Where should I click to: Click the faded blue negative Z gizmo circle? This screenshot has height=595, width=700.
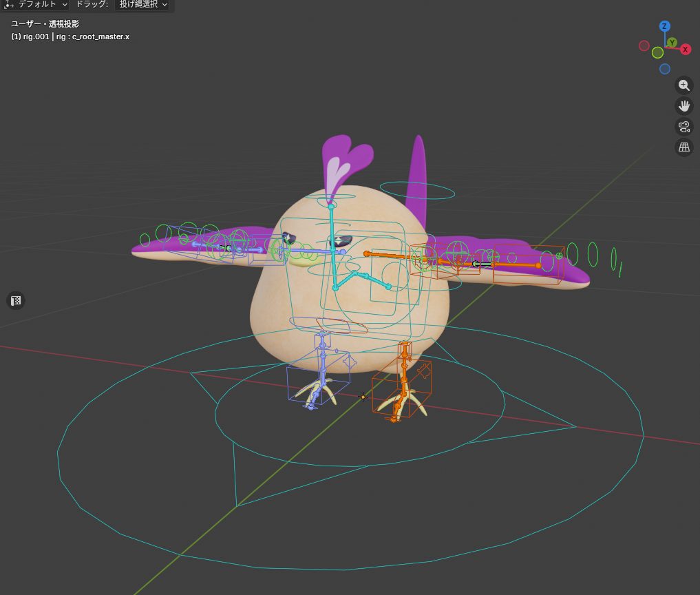coord(665,69)
